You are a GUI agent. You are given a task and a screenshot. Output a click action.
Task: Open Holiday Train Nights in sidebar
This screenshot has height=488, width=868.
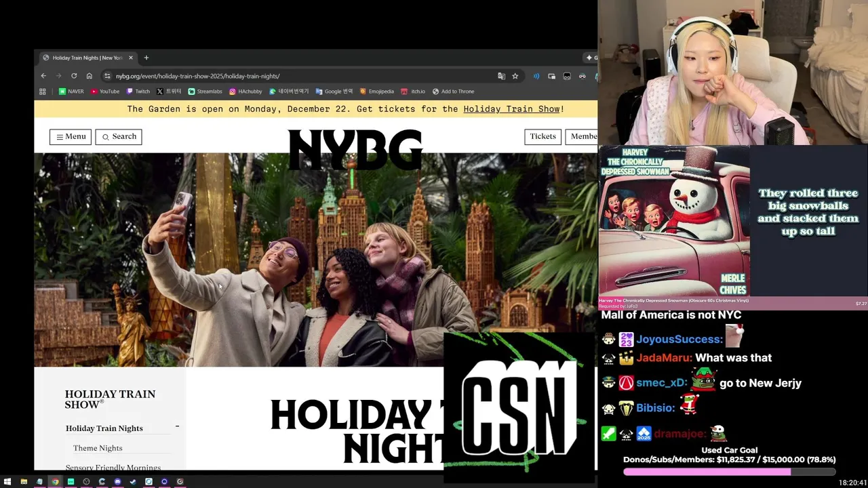pos(104,428)
